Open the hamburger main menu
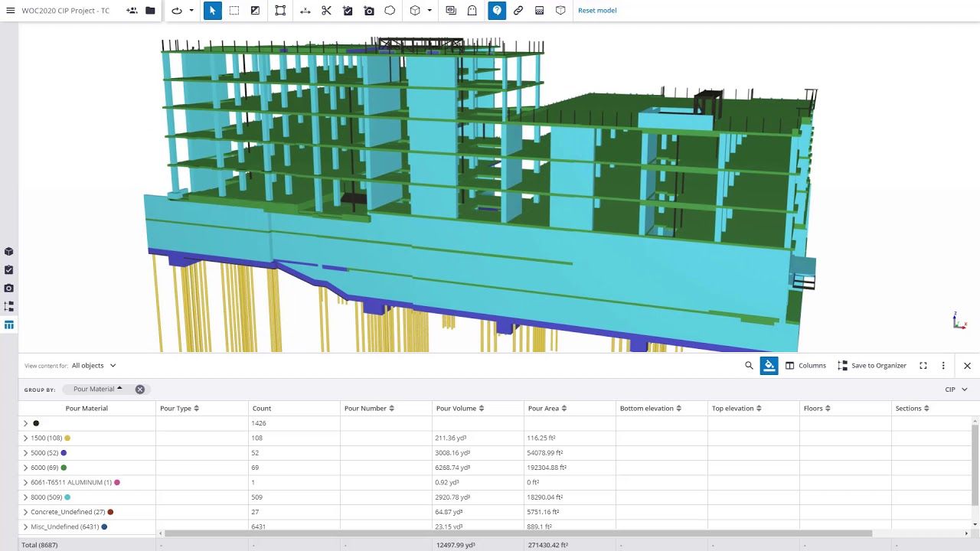Screen dimensions: 980x551 pyautogui.click(x=11, y=11)
